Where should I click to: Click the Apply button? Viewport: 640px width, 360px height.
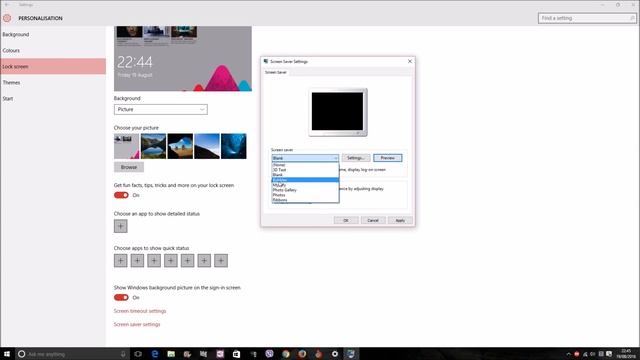click(x=400, y=220)
